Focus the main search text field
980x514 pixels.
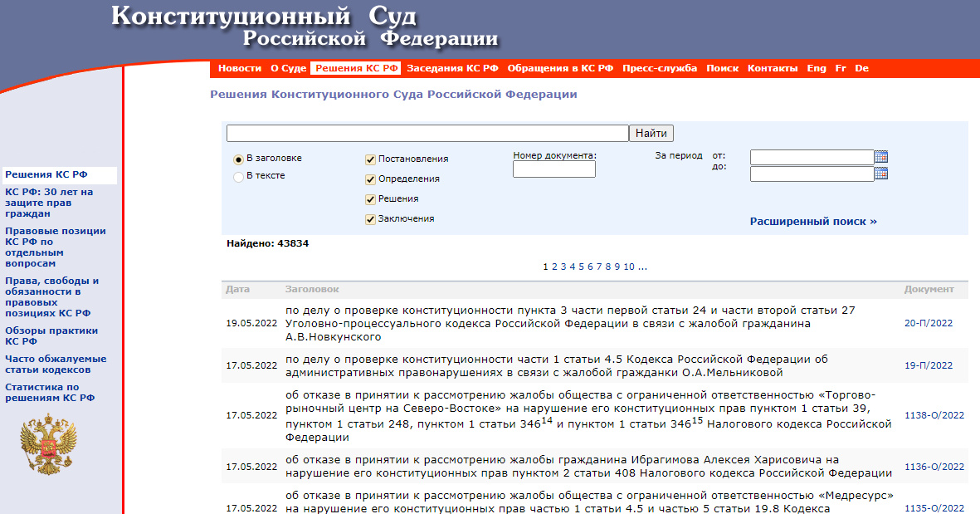427,133
